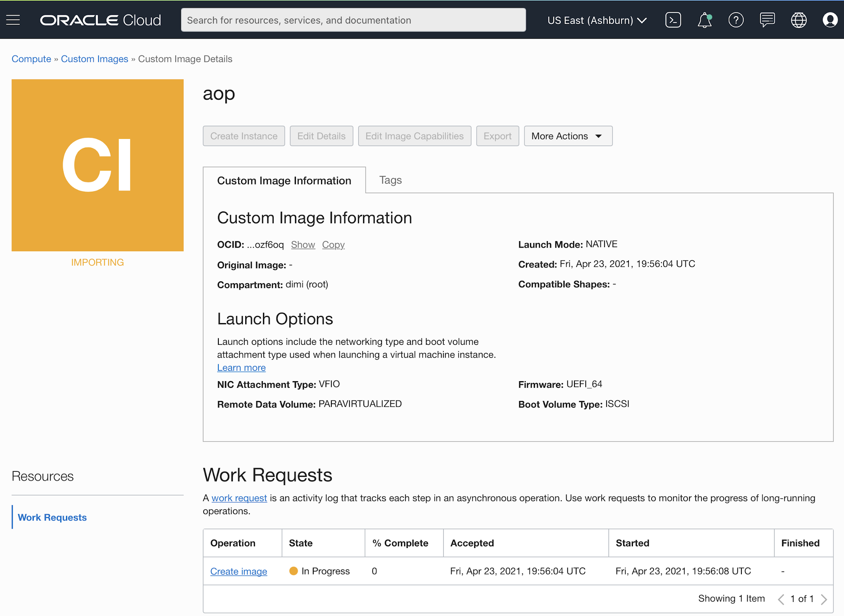Click the Learn more launch options link
This screenshot has width=844, height=616.
[241, 368]
